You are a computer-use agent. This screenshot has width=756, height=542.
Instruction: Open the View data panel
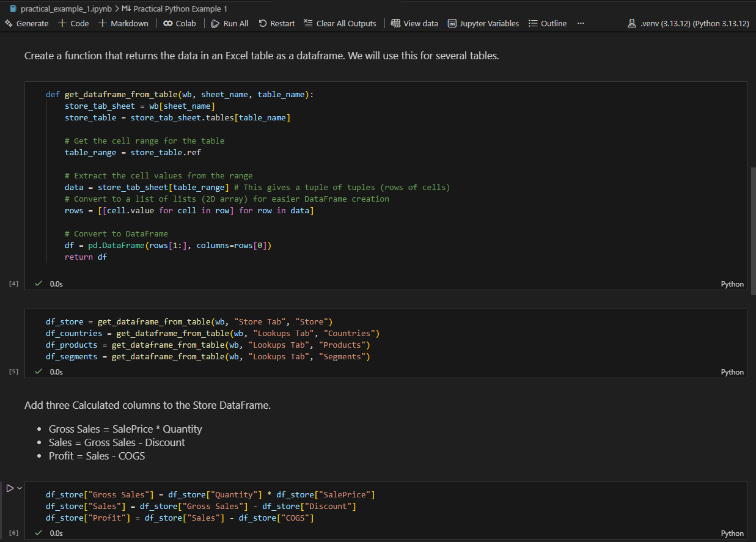coord(414,23)
